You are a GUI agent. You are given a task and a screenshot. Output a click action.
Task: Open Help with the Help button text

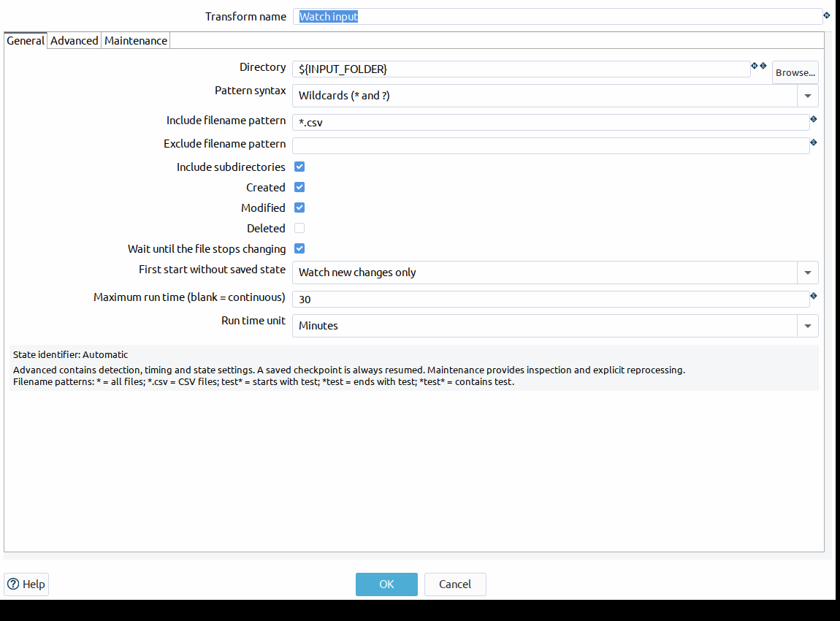pyautogui.click(x=34, y=584)
